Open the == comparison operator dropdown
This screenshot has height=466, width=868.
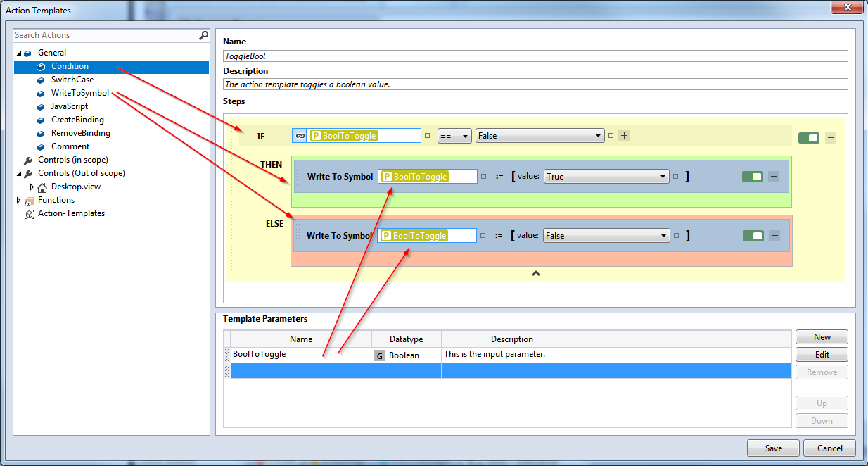click(x=454, y=136)
